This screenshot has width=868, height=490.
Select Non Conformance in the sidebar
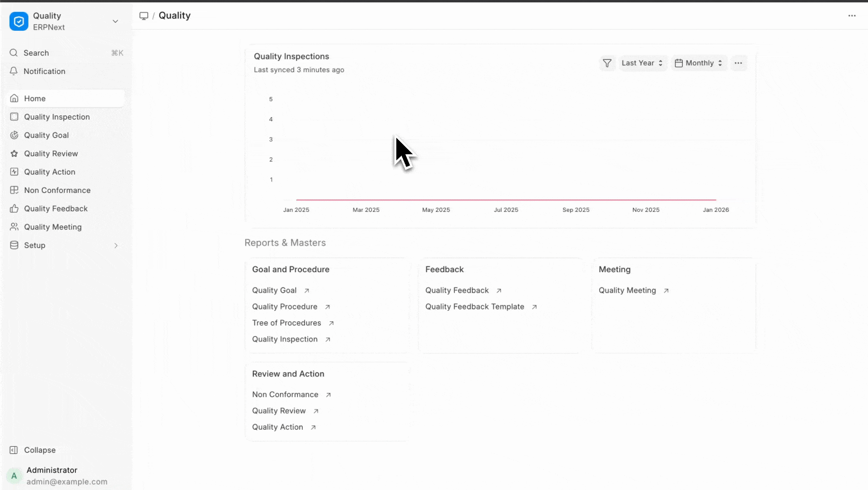click(57, 191)
